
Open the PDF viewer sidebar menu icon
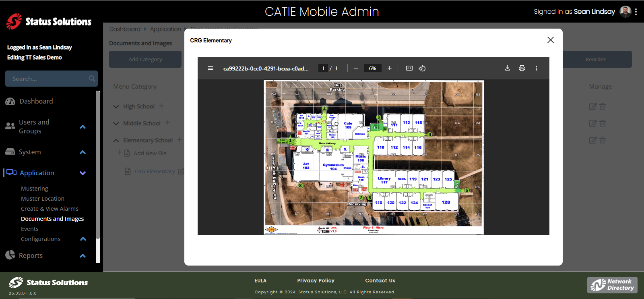[211, 68]
